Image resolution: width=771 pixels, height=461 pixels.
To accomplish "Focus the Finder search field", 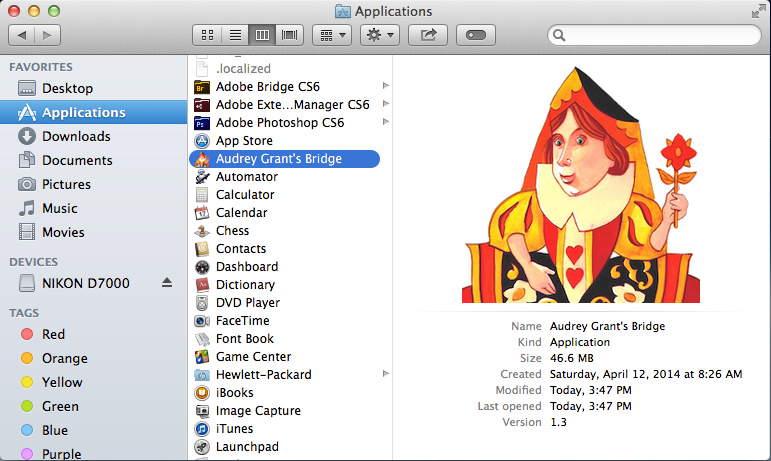I will [654, 35].
